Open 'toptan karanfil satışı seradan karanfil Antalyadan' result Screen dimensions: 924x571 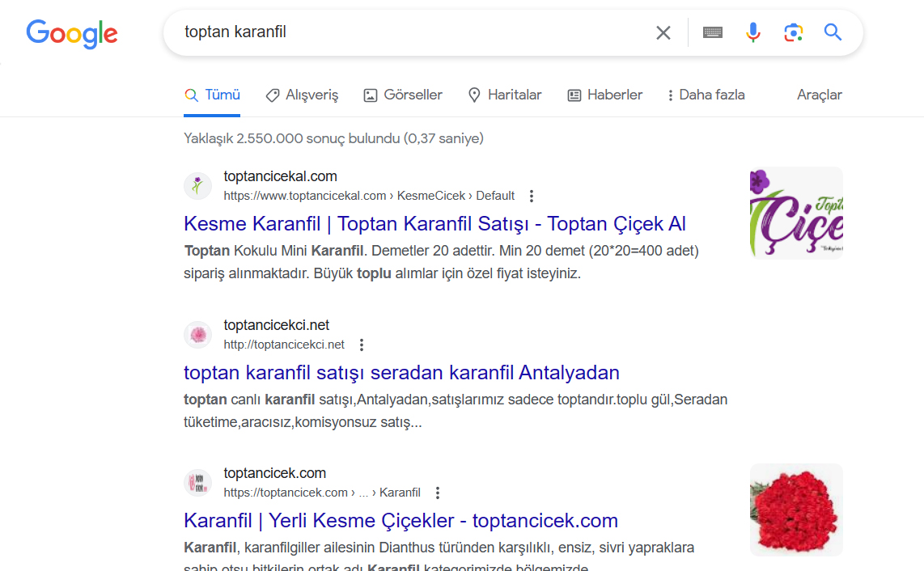(x=402, y=372)
